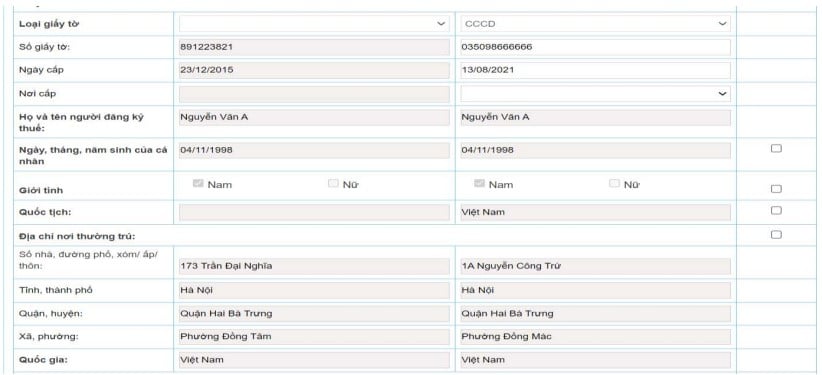
Task: Click the Nơi cấp label
Action: [37, 94]
